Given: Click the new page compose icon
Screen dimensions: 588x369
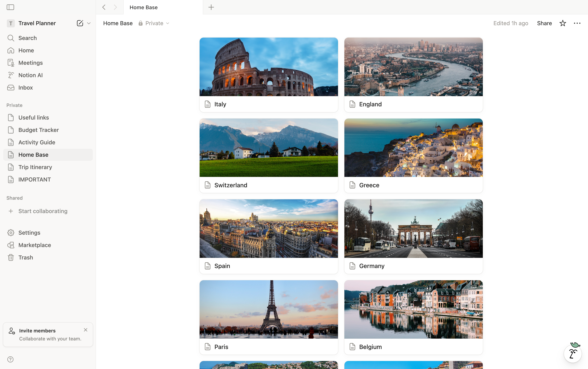Looking at the screenshot, I should click(x=80, y=23).
